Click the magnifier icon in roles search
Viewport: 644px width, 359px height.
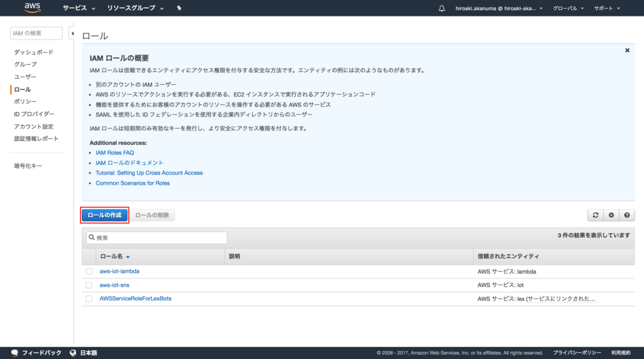click(x=92, y=238)
